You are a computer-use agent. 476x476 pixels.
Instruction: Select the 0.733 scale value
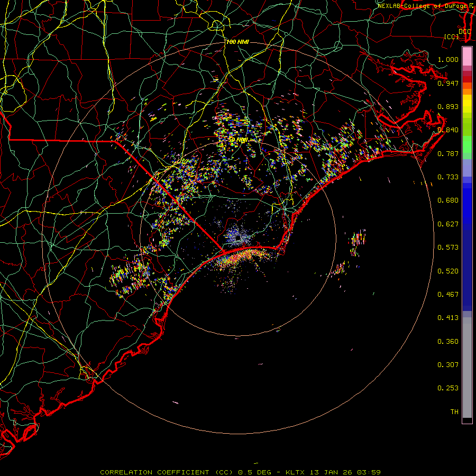448,177
